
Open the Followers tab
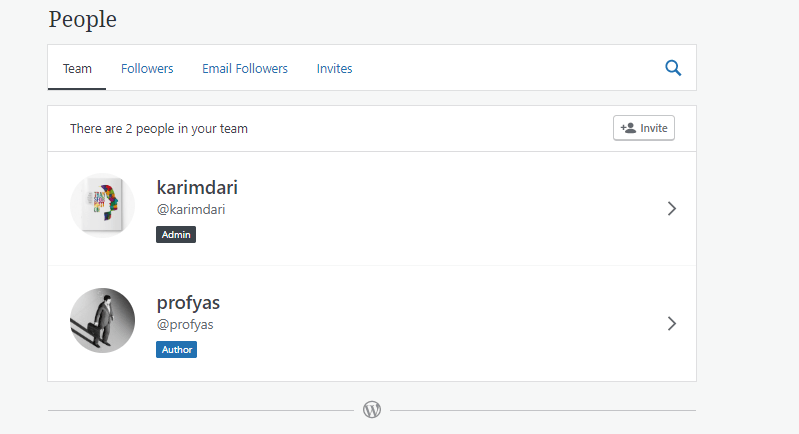point(147,69)
